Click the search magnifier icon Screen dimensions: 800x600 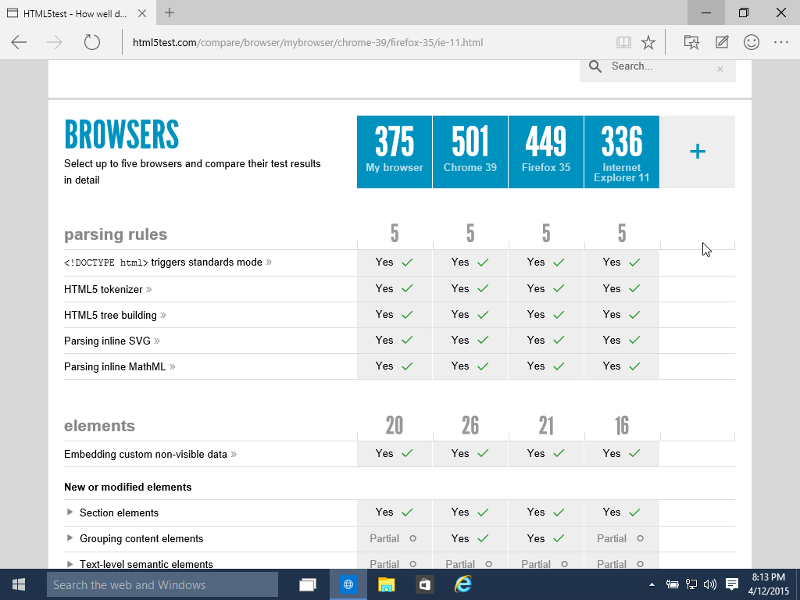[x=595, y=66]
